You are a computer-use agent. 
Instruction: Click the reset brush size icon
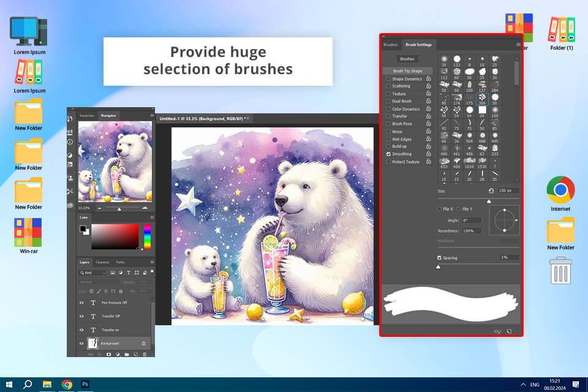pos(491,190)
